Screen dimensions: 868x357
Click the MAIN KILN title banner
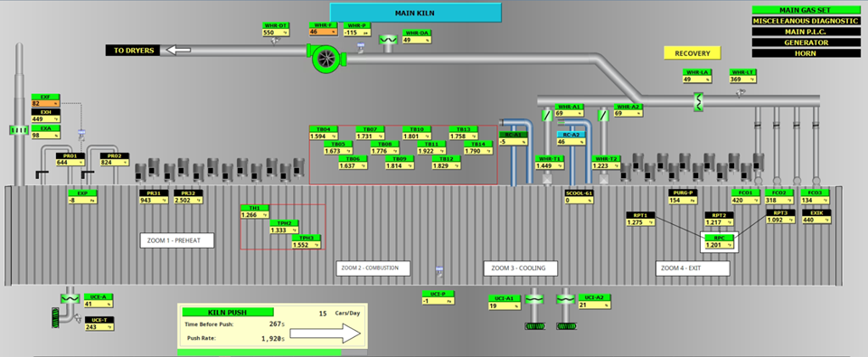point(416,13)
